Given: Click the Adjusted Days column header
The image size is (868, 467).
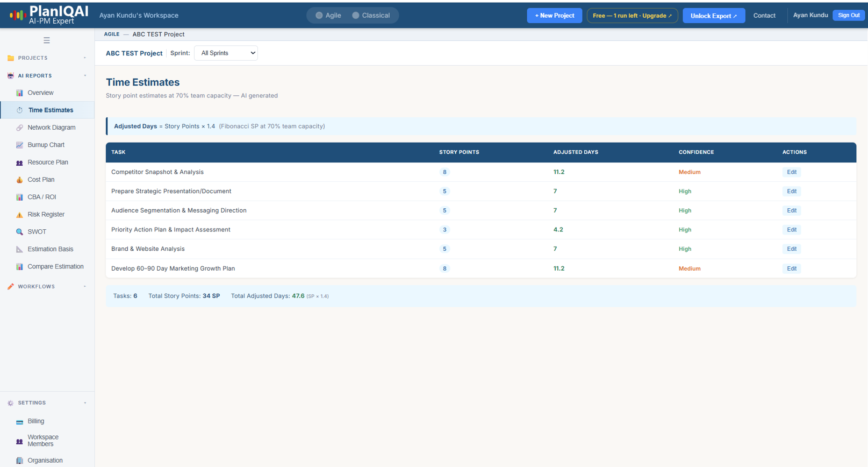Looking at the screenshot, I should coord(576,152).
